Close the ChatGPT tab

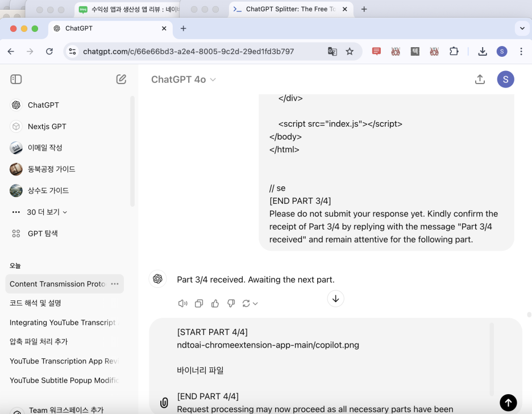[164, 28]
